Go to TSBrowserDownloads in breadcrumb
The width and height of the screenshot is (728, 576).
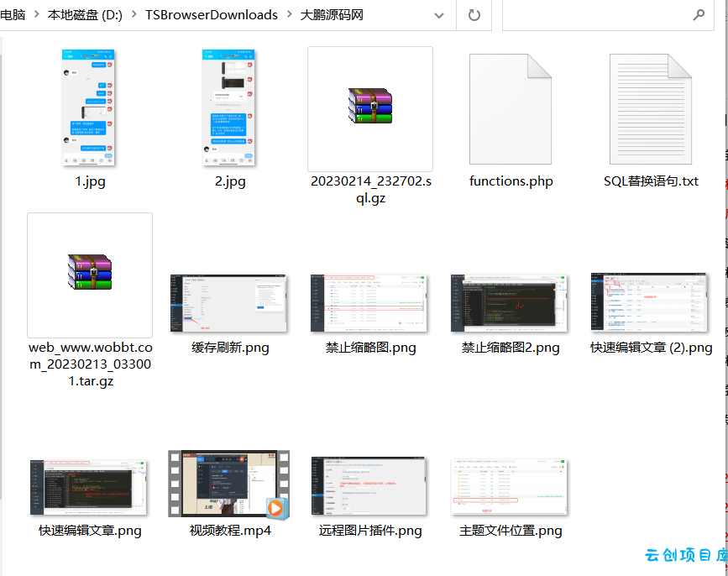click(x=212, y=15)
